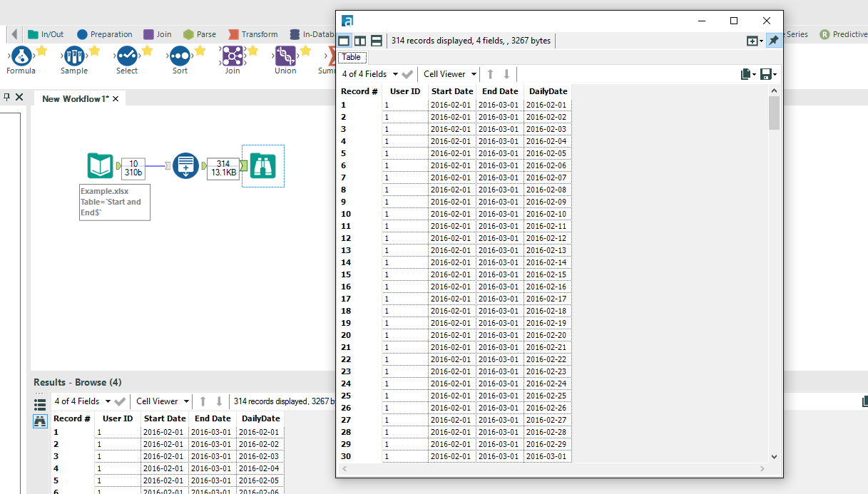Close the New Workflow1 tab

116,98
